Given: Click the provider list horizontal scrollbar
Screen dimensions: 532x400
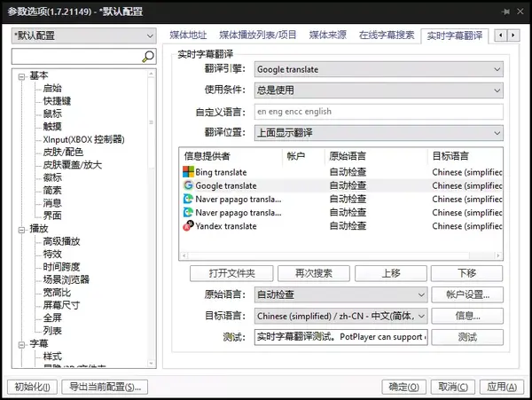Looking at the screenshot, I should coord(341,255).
